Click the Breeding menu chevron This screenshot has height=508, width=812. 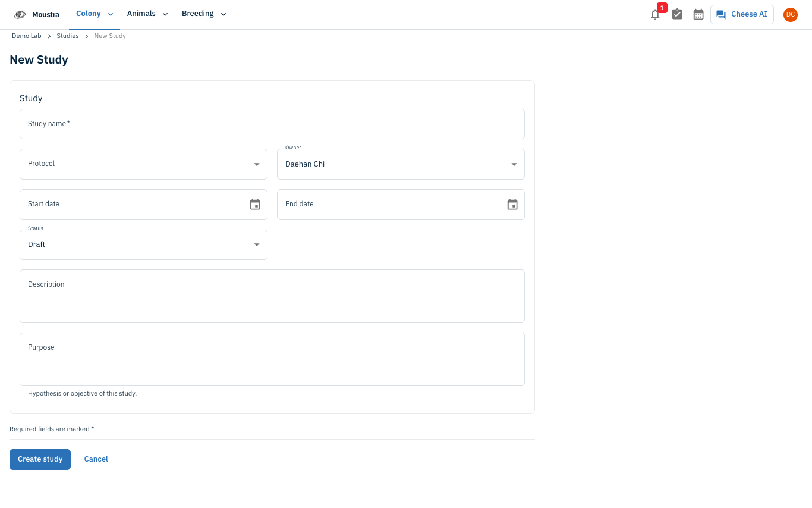[x=224, y=14]
